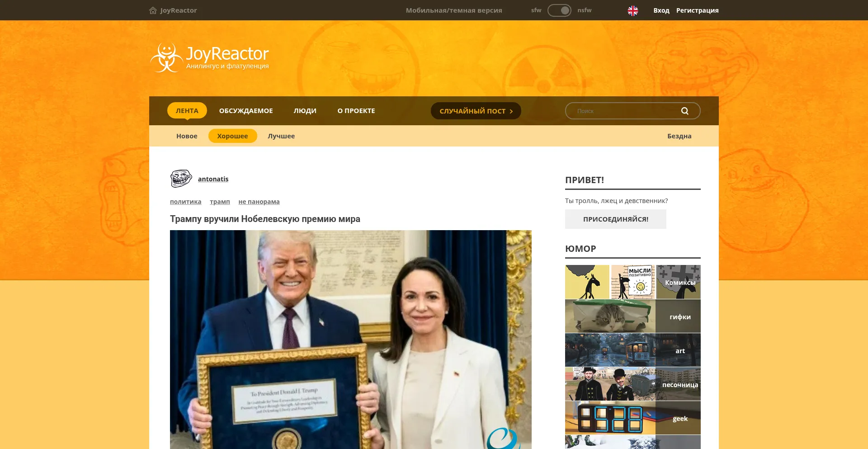Open the Бездна feed

(x=679, y=136)
